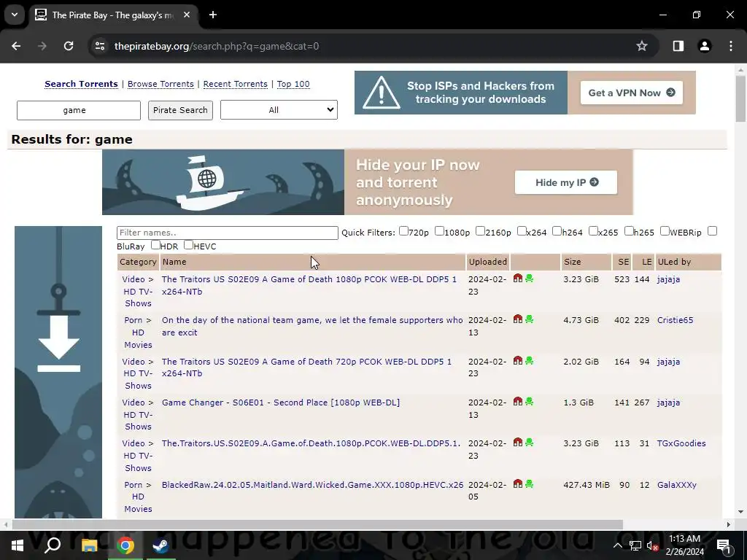Enable the BluRay quick filter
This screenshot has height=560, width=747.
[x=712, y=231]
